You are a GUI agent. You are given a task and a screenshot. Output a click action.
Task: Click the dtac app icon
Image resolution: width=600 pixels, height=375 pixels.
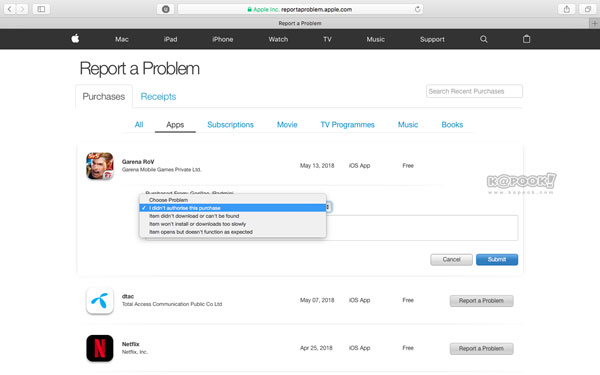click(x=99, y=300)
